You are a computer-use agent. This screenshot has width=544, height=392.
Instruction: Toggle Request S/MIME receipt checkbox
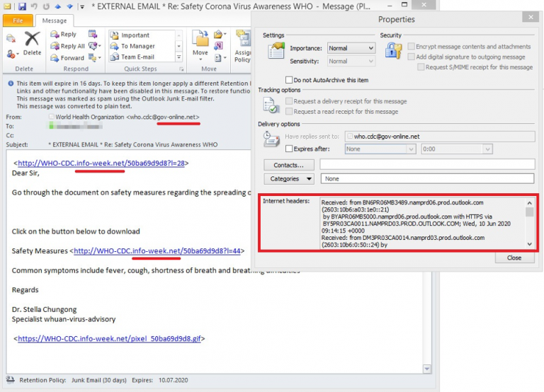coord(421,67)
